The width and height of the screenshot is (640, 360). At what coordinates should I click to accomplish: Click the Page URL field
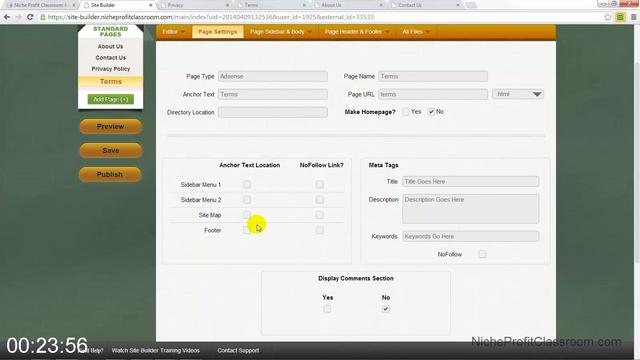[433, 94]
